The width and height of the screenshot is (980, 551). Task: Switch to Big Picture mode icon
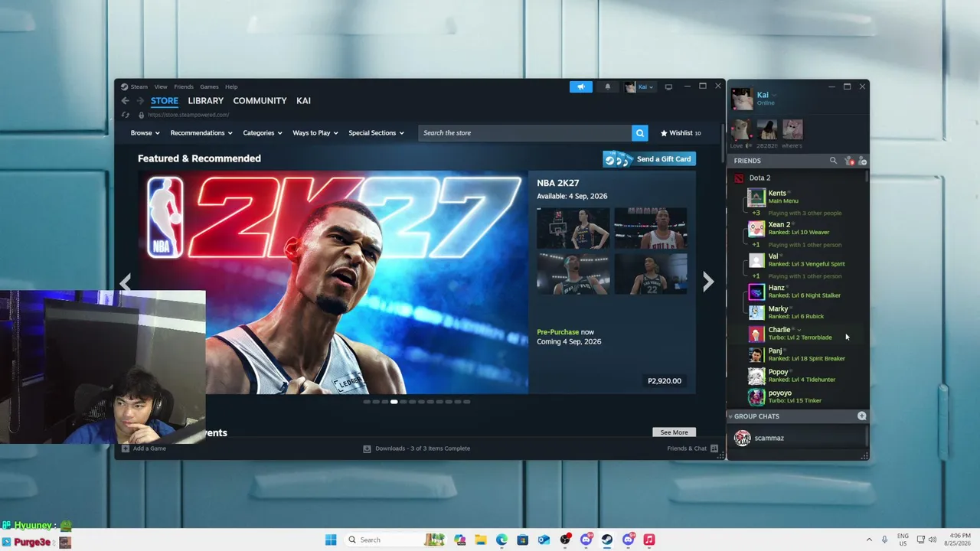point(668,86)
